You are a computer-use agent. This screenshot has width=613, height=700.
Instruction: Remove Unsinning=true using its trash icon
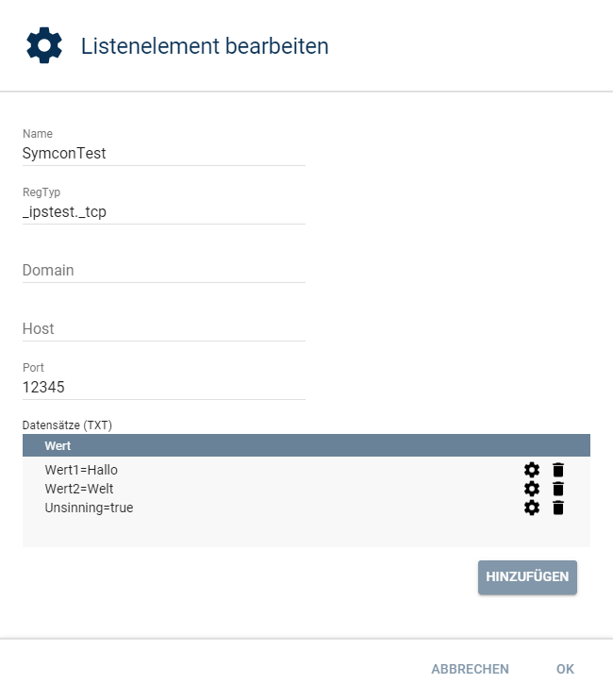[x=558, y=508]
